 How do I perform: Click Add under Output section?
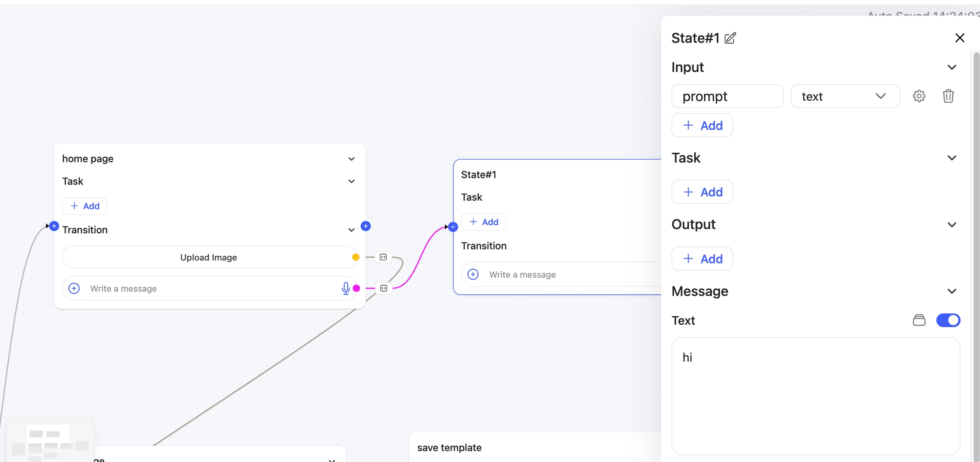tap(702, 259)
